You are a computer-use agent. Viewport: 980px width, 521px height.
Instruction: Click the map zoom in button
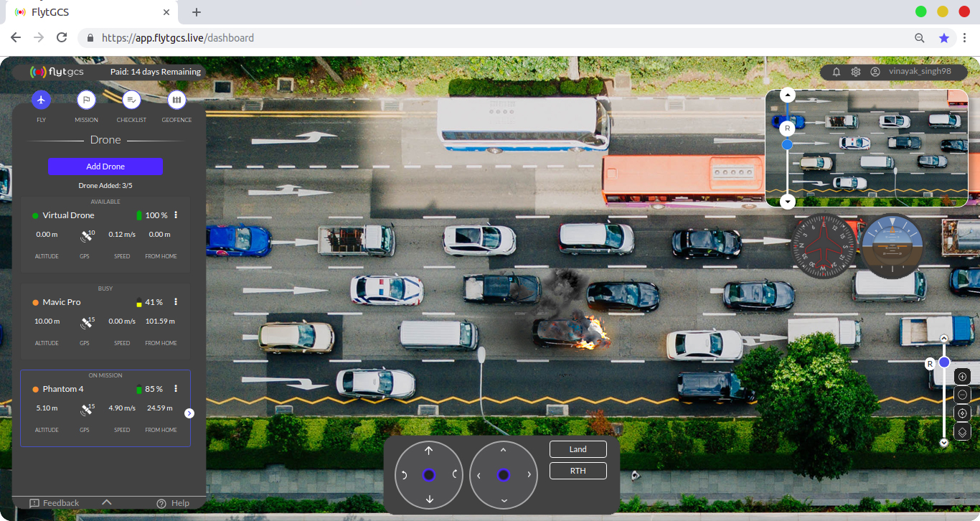(963, 376)
